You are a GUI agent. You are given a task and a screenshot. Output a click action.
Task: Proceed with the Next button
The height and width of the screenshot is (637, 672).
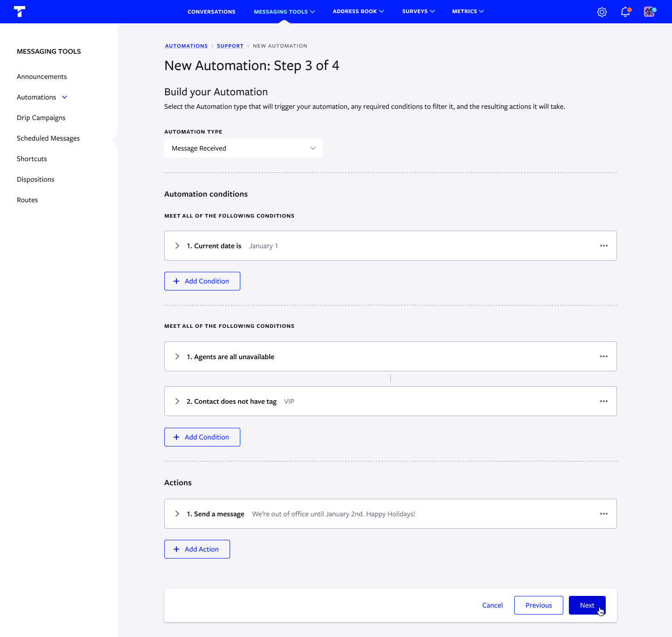tap(587, 605)
